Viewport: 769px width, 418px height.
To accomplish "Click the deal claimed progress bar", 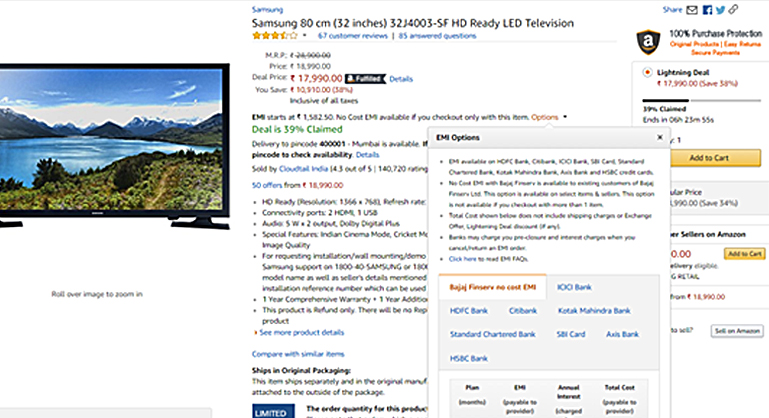I will pyautogui.click(x=701, y=101).
